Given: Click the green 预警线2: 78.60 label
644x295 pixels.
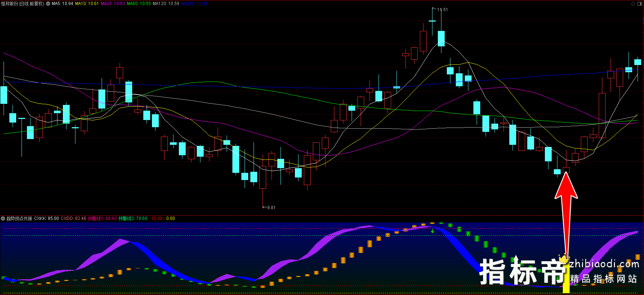Looking at the screenshot, I should coord(133,218).
